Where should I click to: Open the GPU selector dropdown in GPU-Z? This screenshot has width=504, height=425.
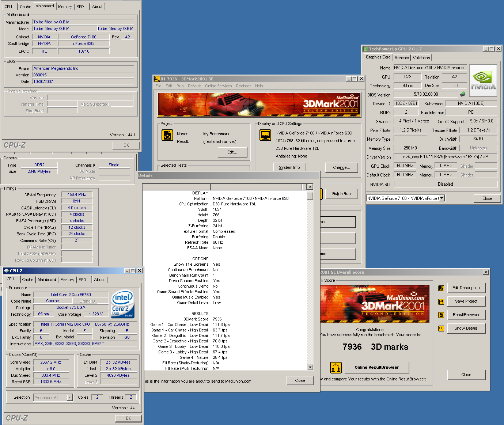pyautogui.click(x=442, y=198)
